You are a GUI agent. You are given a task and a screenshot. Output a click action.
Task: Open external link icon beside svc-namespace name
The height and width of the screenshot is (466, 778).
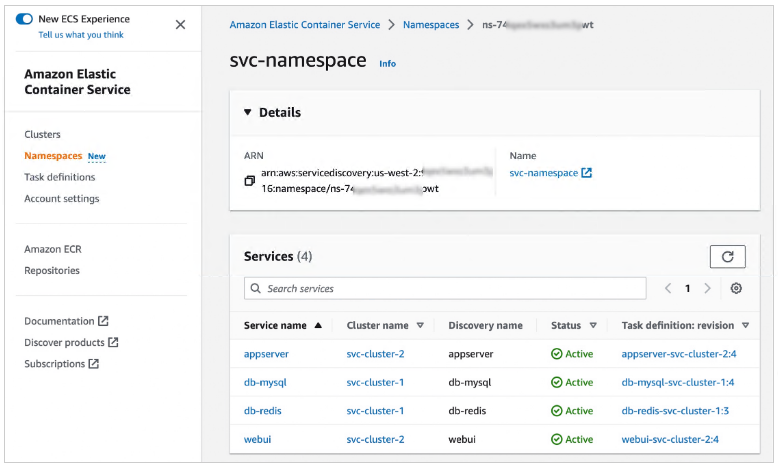click(x=587, y=173)
